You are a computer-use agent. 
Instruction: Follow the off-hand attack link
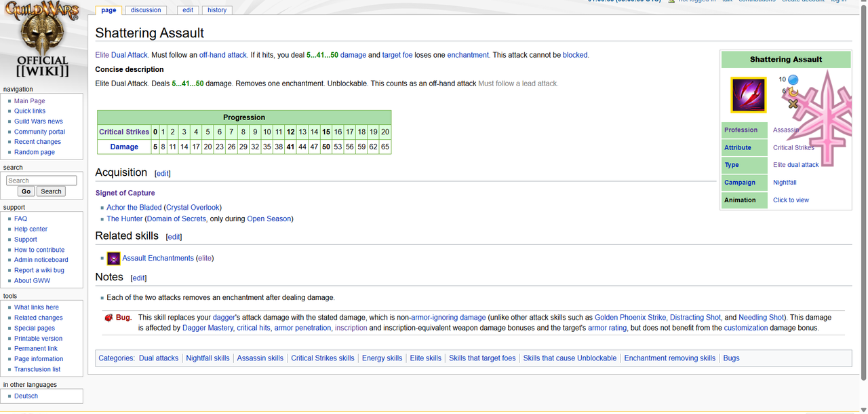tap(223, 55)
